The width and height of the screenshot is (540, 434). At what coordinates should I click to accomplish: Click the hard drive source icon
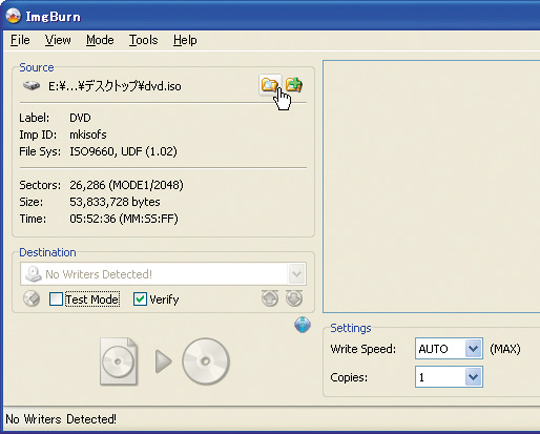pyautogui.click(x=31, y=85)
